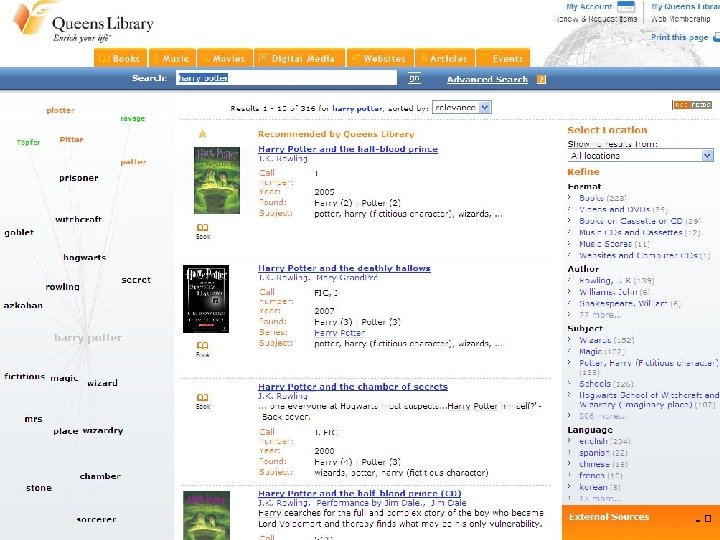Open the My Account card icon
This screenshot has height=540, width=720.
(x=626, y=6)
